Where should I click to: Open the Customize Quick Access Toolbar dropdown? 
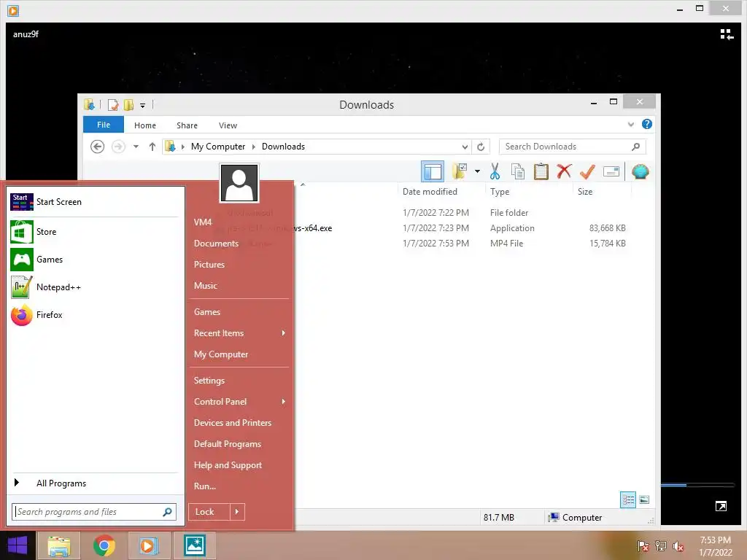pos(142,105)
